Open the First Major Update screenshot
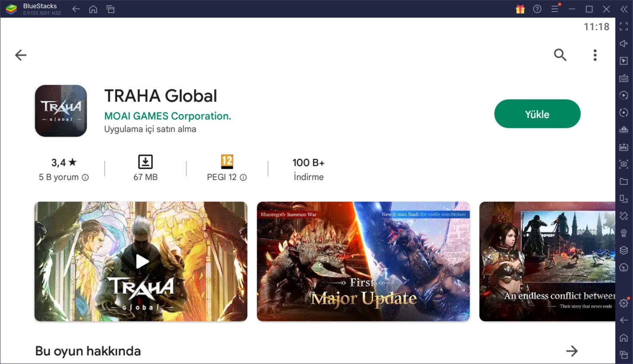 click(363, 261)
